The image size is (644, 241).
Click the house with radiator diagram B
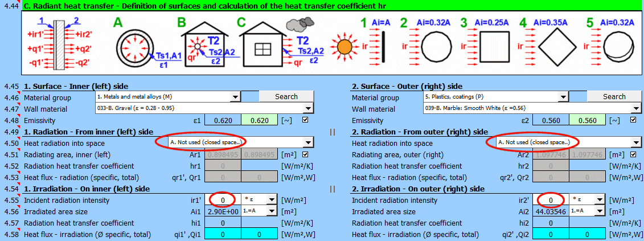pos(203,47)
